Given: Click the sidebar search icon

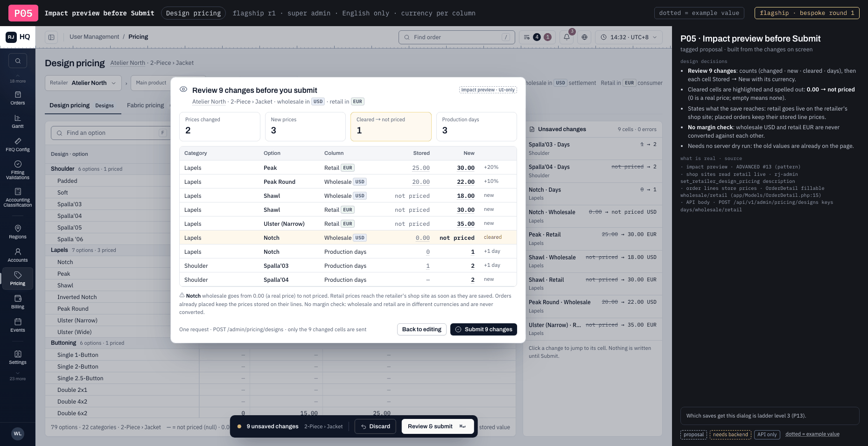Looking at the screenshot, I should coord(18,61).
